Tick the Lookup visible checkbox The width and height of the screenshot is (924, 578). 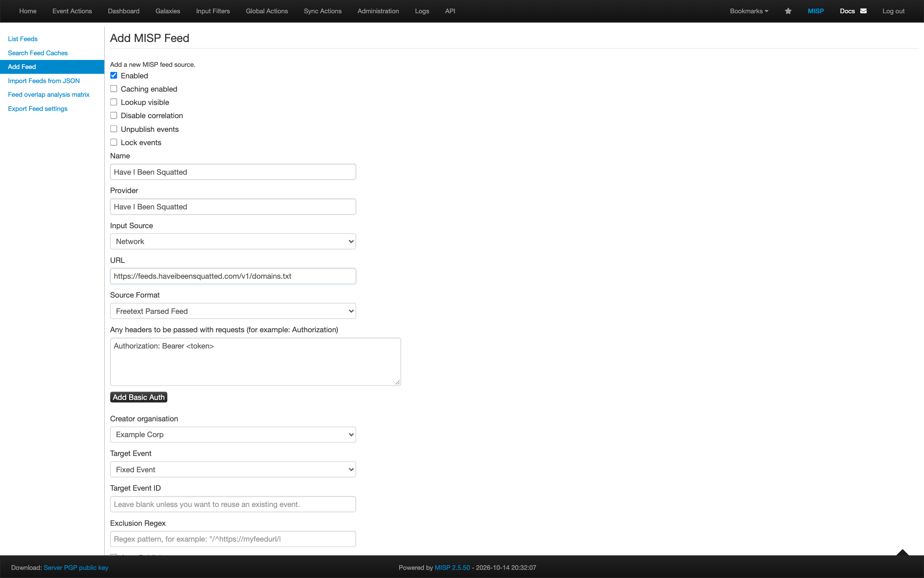pos(114,102)
